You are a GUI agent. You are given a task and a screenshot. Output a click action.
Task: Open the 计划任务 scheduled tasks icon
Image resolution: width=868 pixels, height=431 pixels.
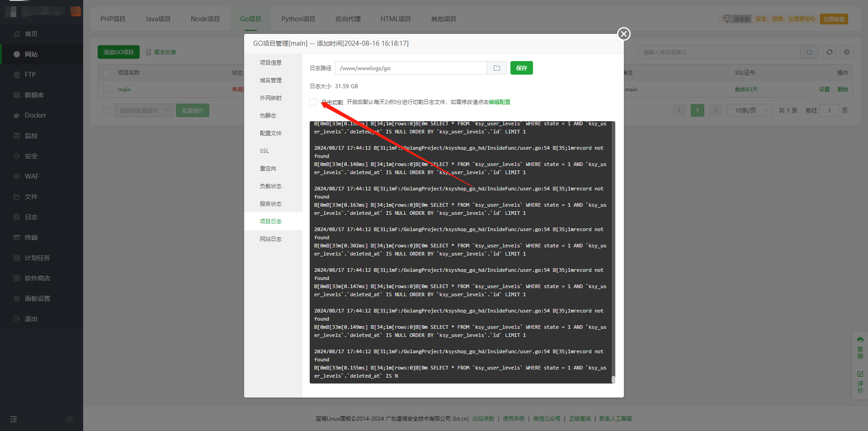[x=17, y=258]
